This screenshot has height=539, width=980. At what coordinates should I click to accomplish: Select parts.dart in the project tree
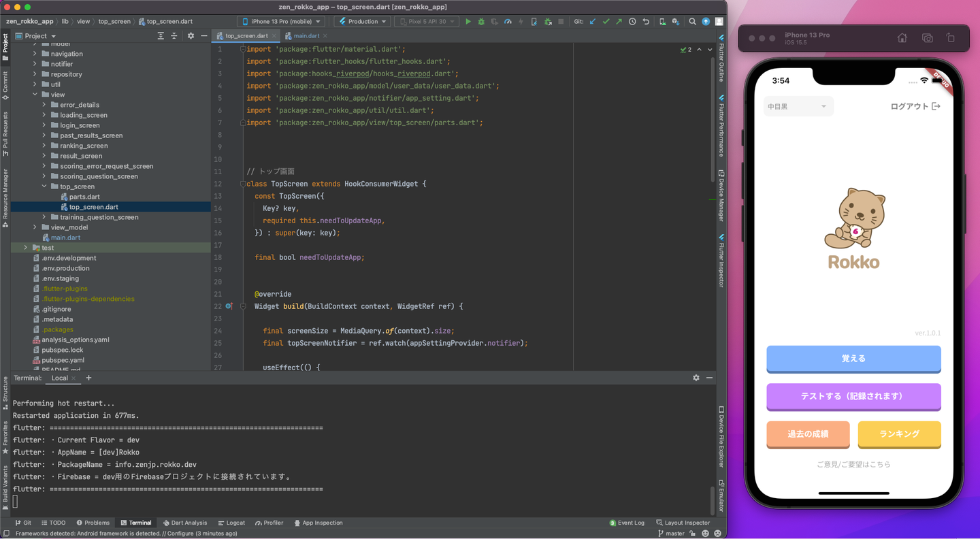click(x=84, y=197)
